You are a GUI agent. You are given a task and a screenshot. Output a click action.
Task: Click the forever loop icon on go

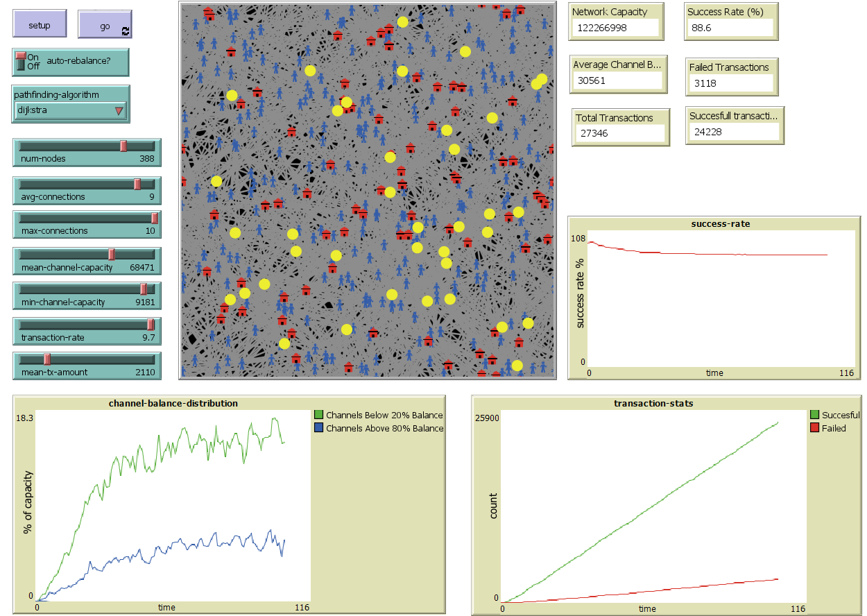(x=125, y=31)
